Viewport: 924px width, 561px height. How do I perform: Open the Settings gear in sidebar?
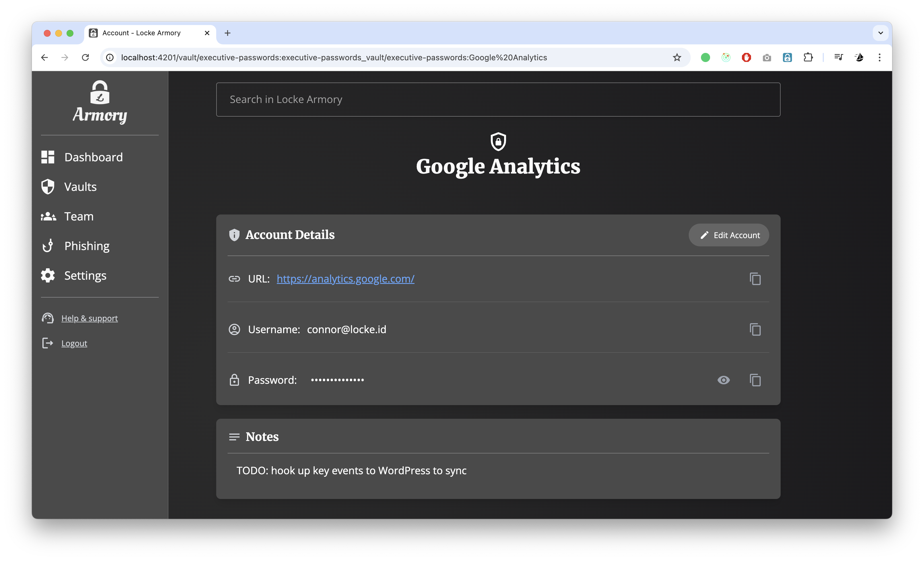click(74, 276)
